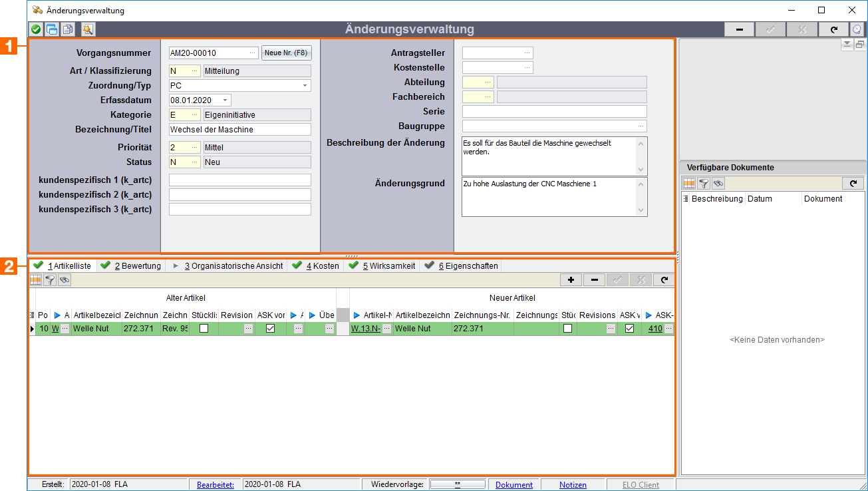Image resolution: width=868 pixels, height=491 pixels.
Task: Delete record with top header minus button
Action: tap(740, 29)
